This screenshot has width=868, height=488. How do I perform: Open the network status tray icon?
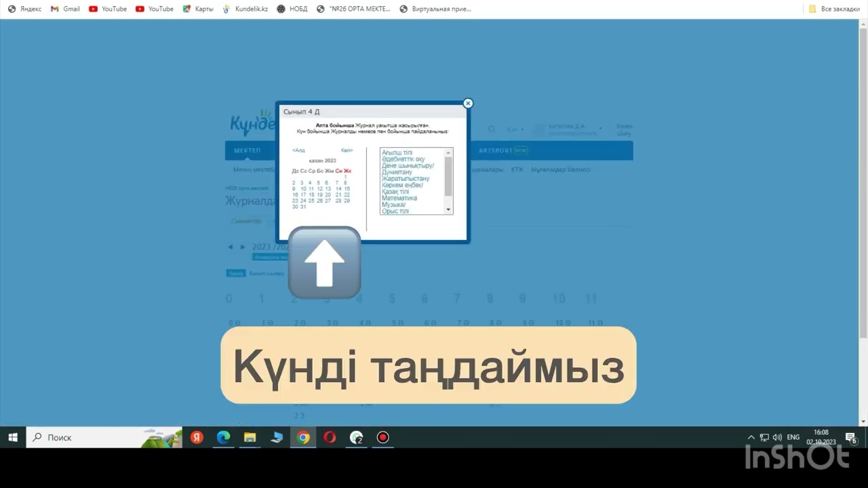pyautogui.click(x=764, y=437)
